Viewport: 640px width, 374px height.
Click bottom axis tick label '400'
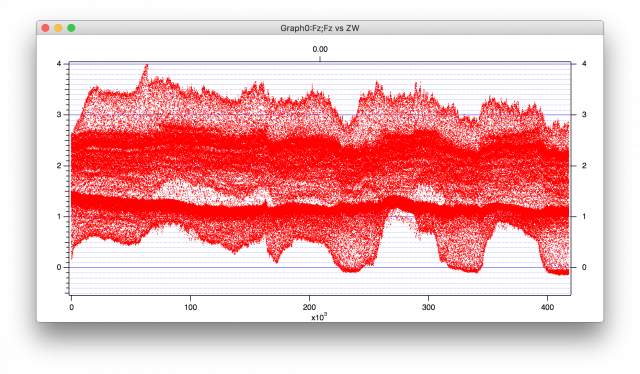pyautogui.click(x=547, y=307)
